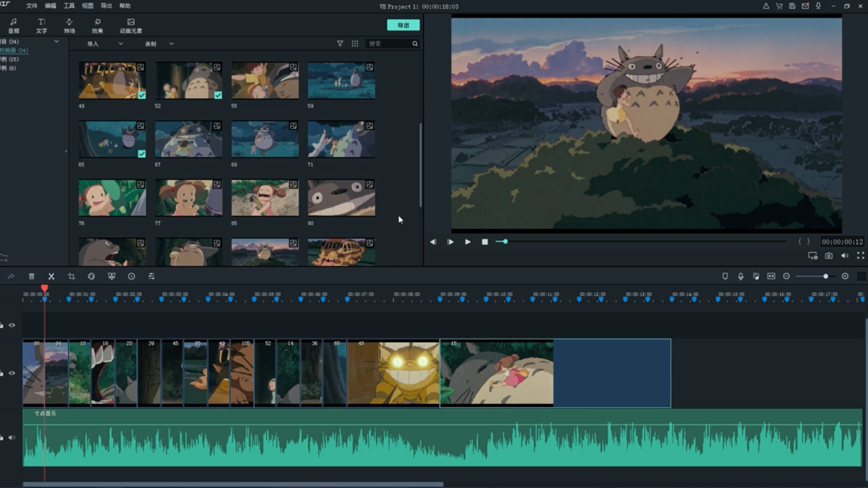
Task: Play the preview video
Action: point(467,242)
